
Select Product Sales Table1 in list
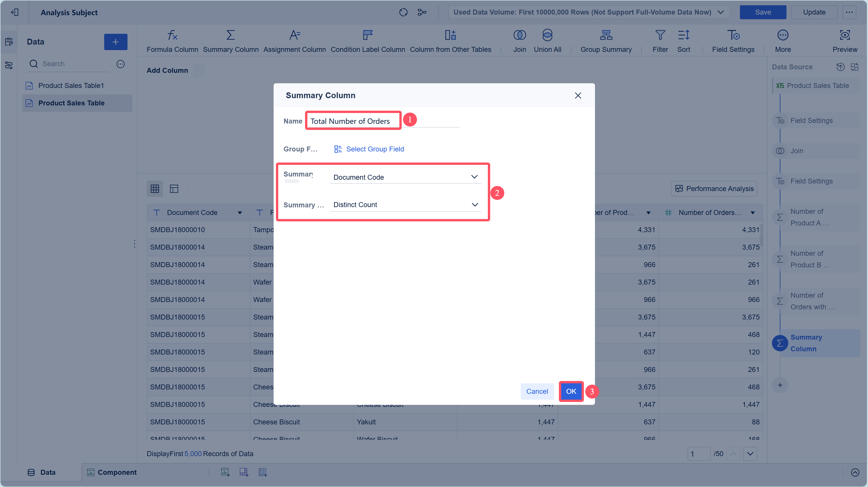coord(71,86)
